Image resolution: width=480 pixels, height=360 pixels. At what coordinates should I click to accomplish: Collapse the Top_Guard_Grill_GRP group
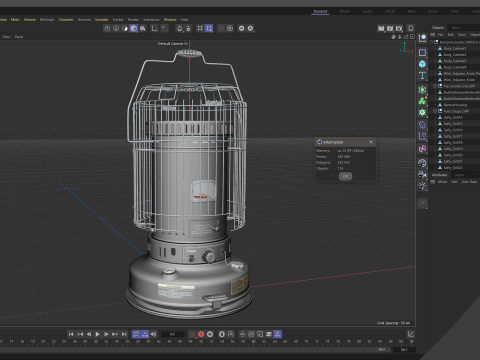point(435,86)
